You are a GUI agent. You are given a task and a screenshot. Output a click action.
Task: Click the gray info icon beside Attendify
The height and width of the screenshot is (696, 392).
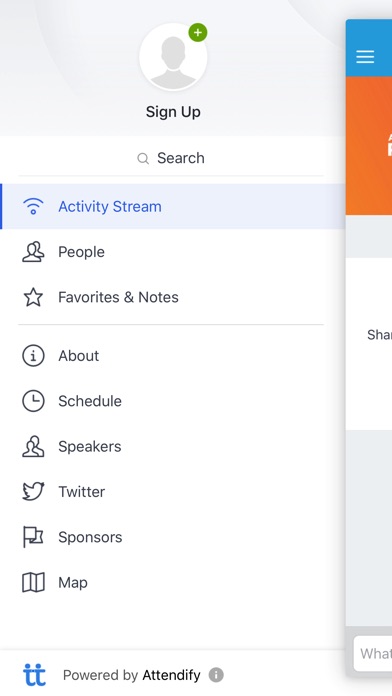point(216,675)
